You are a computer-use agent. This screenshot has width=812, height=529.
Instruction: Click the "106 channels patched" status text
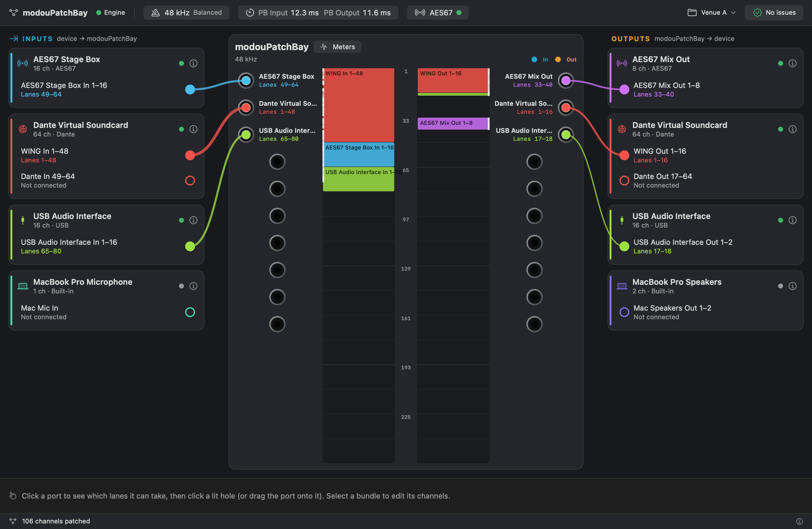56,521
